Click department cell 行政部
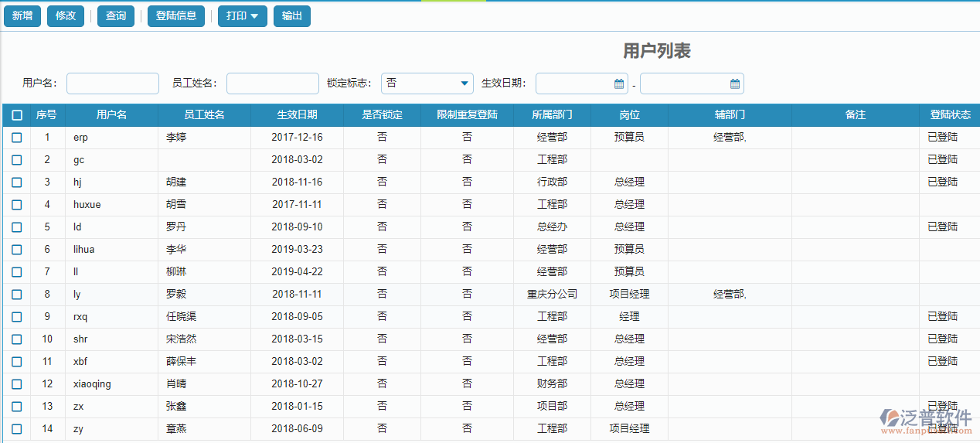 553,182
